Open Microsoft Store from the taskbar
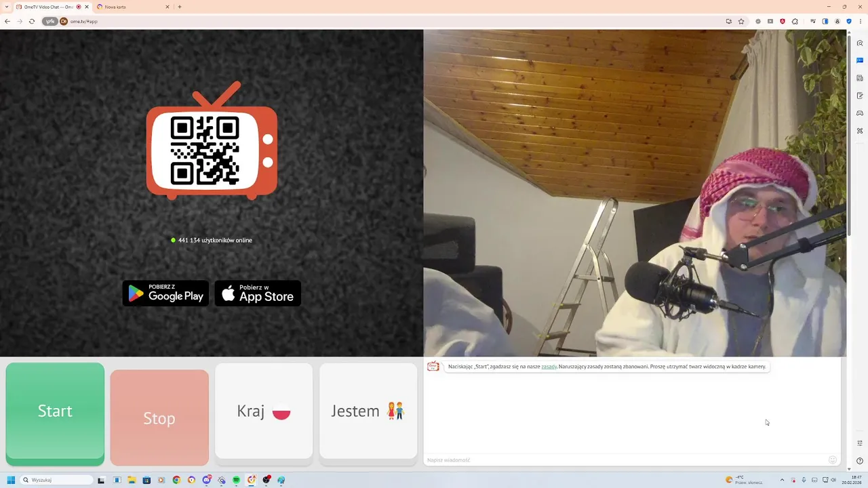Viewport: 868px width, 488px height. [146, 480]
